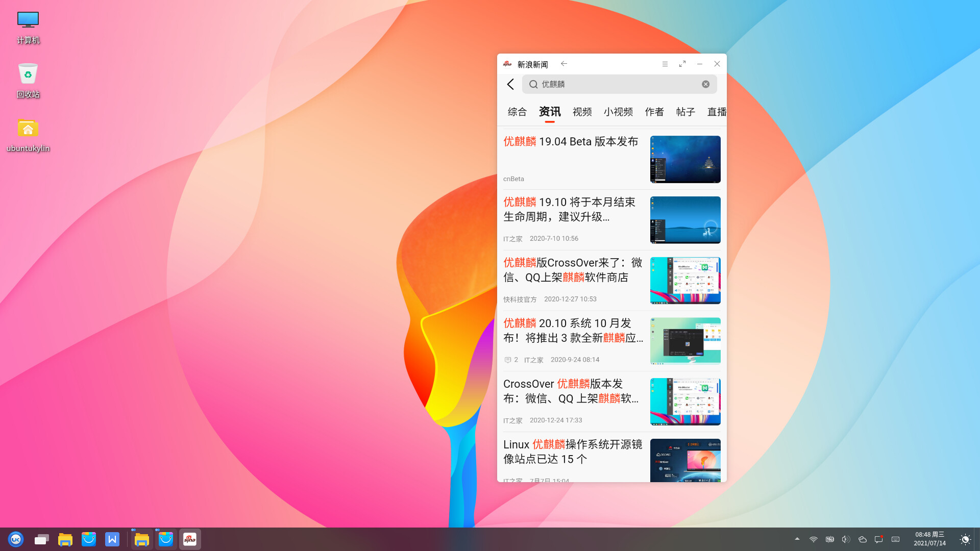Screen dimensions: 980x551
Task: Toggle night mode with the tray sun icon
Action: pyautogui.click(x=965, y=539)
